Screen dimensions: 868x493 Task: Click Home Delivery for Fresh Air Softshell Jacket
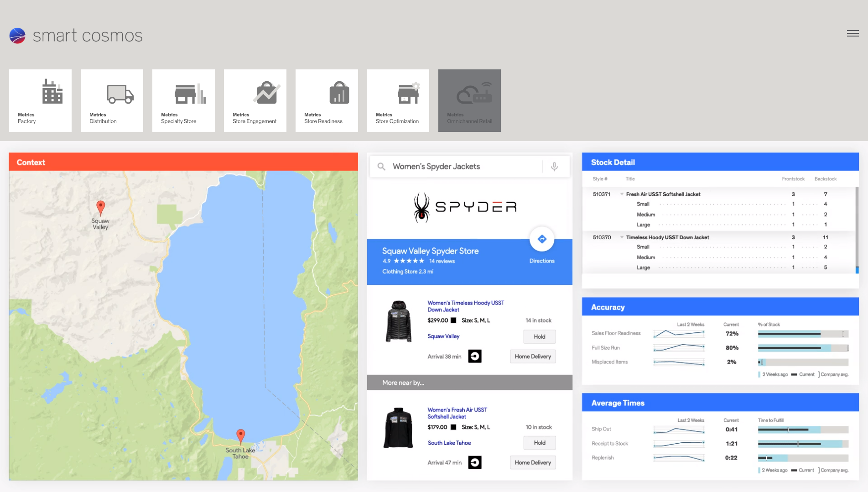(533, 462)
